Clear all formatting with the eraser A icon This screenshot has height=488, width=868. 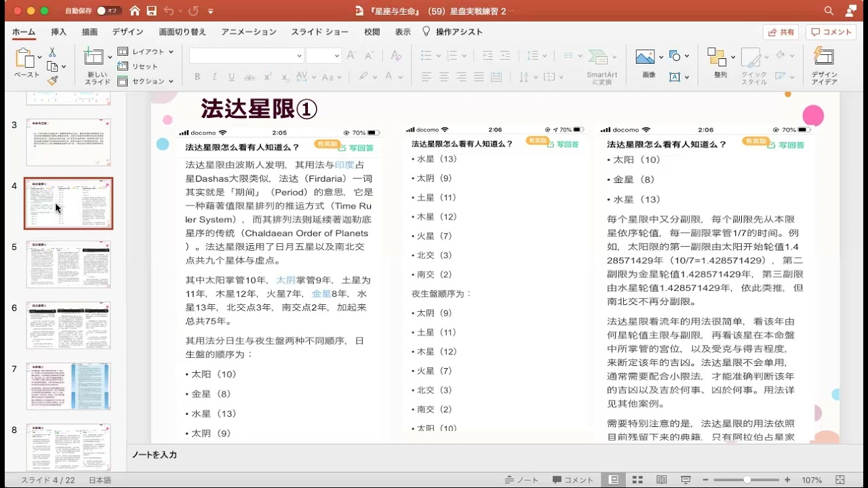(x=397, y=56)
